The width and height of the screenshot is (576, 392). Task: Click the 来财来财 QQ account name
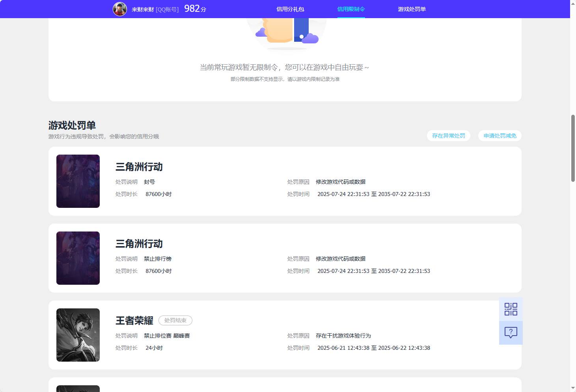pyautogui.click(x=143, y=9)
